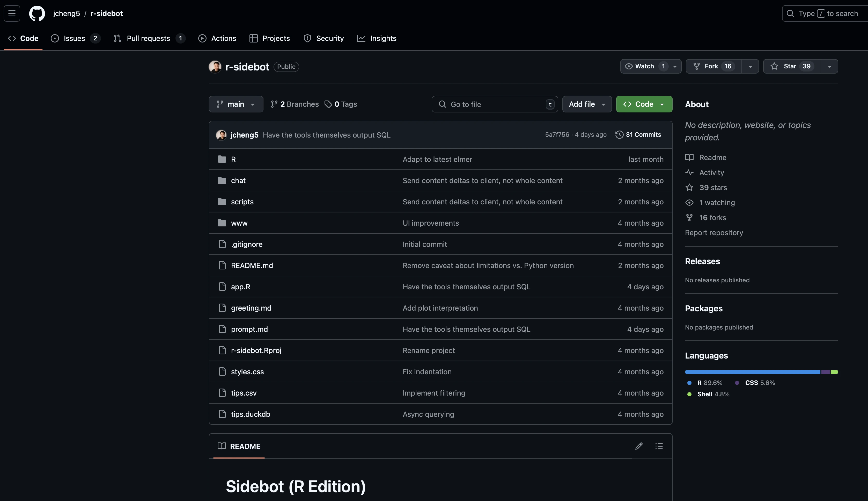The width and height of the screenshot is (868, 501).
Task: Expand the Star lists dropdown arrow
Action: pos(829,66)
